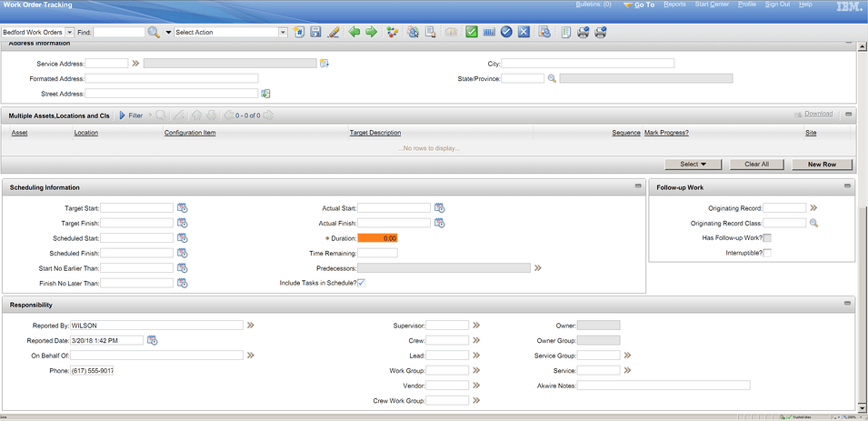Go to Previous Record green arrow

coord(354,32)
